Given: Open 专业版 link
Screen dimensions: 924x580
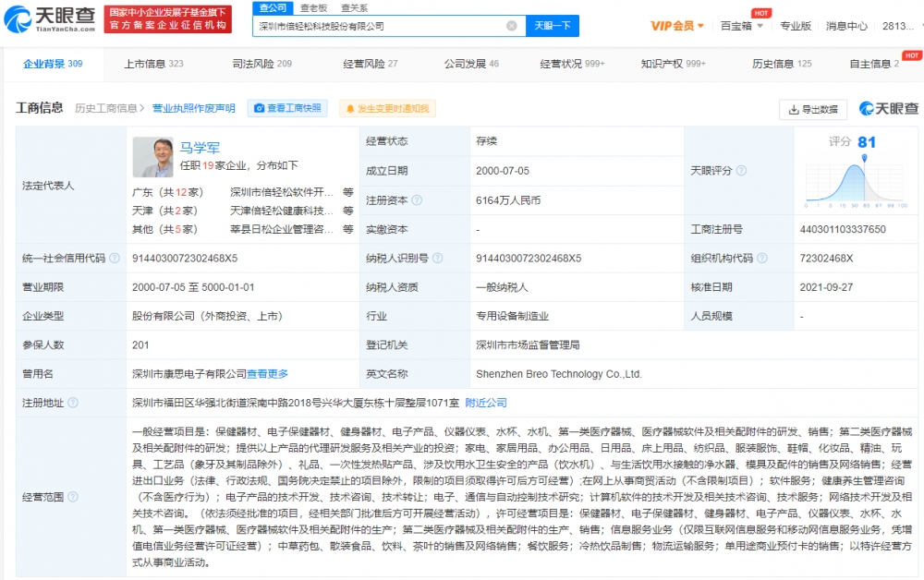Looking at the screenshot, I should (x=795, y=26).
